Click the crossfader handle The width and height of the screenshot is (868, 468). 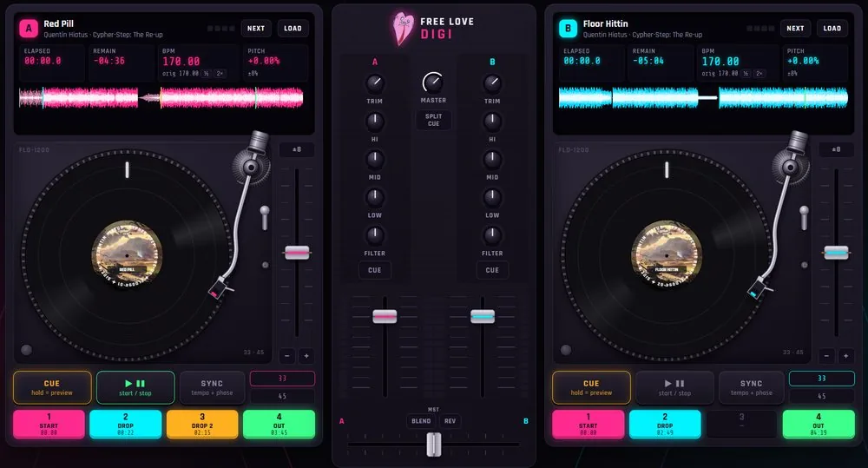[434, 445]
